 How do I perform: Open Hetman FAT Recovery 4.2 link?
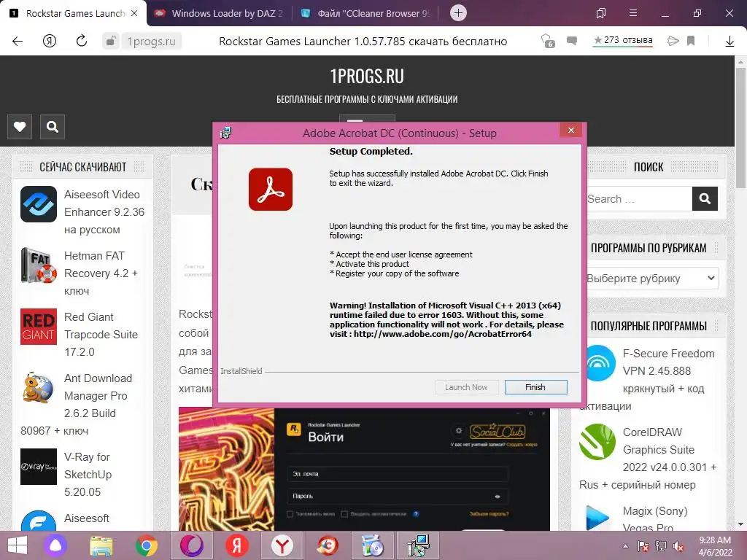tap(101, 273)
